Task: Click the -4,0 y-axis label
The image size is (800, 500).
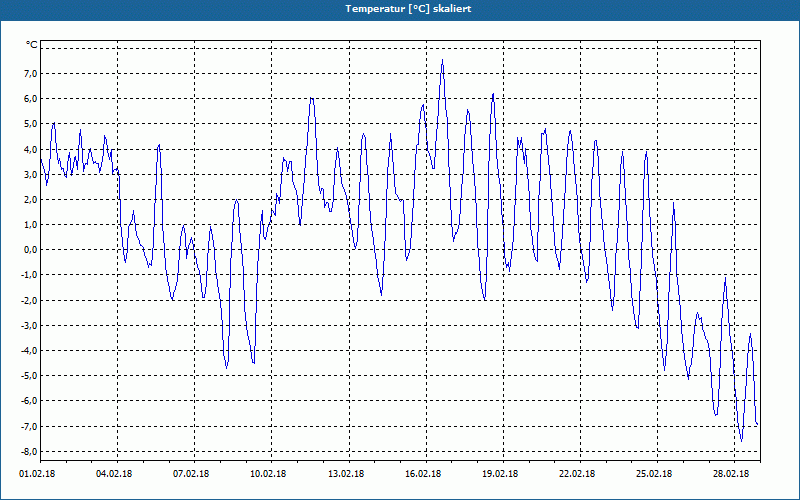Action: (x=30, y=351)
